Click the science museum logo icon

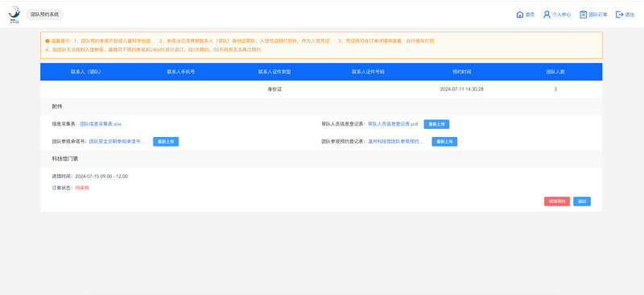pyautogui.click(x=14, y=14)
